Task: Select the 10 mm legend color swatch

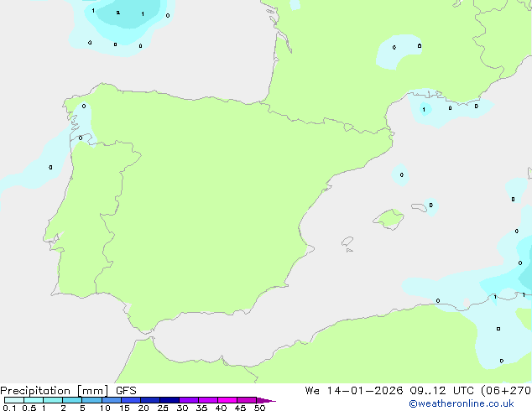Action: (112, 400)
